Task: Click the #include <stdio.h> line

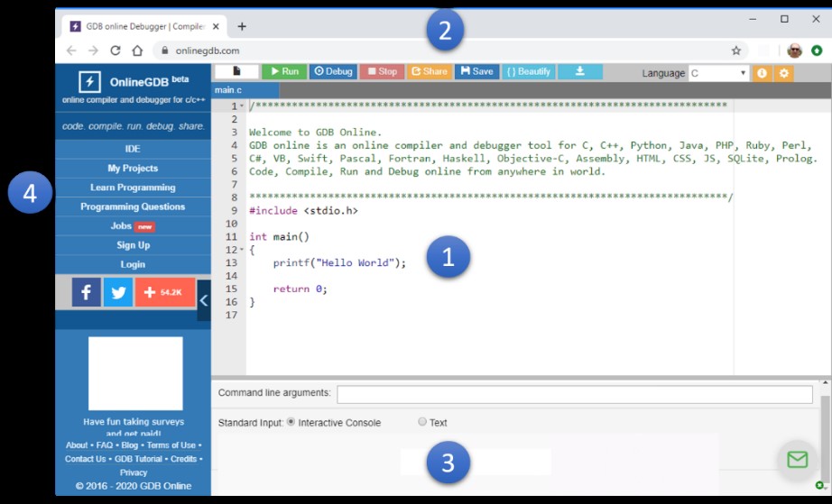Action: coord(303,211)
